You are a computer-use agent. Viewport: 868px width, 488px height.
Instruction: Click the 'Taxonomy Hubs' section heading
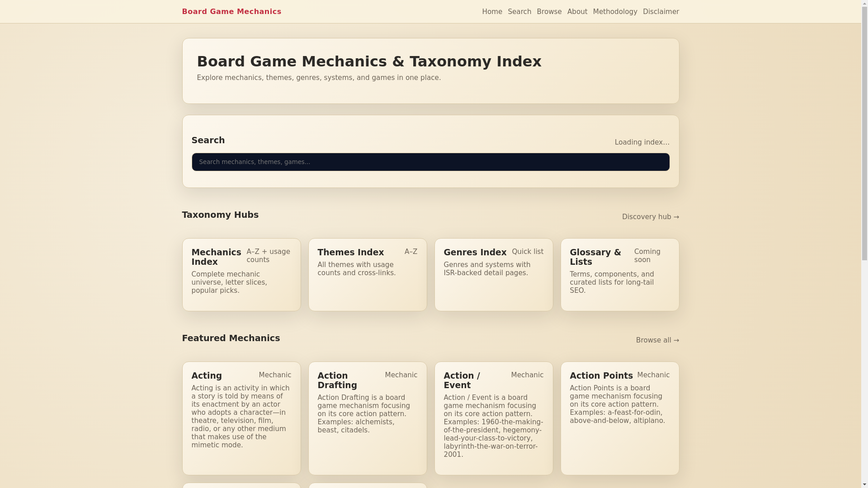pos(220,215)
